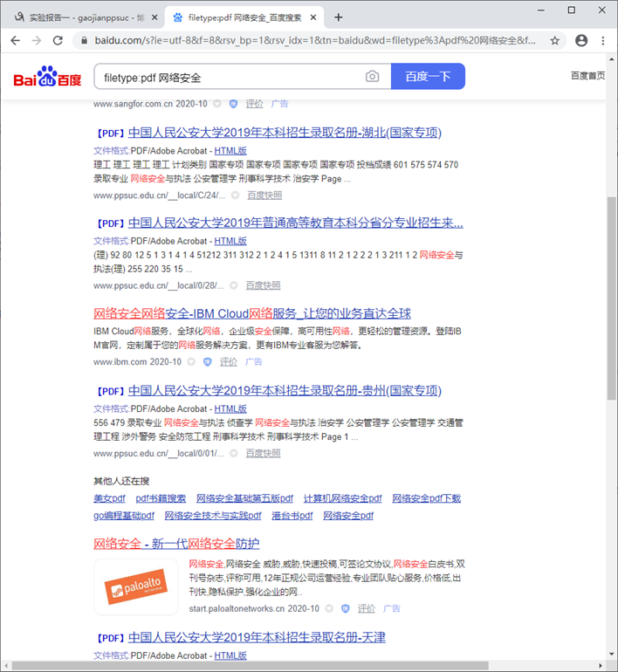The height and width of the screenshot is (672, 618).
Task: Open dropdown arrow beside www.ppsuc.edu.cn/__local/C/24
Action: (236, 195)
